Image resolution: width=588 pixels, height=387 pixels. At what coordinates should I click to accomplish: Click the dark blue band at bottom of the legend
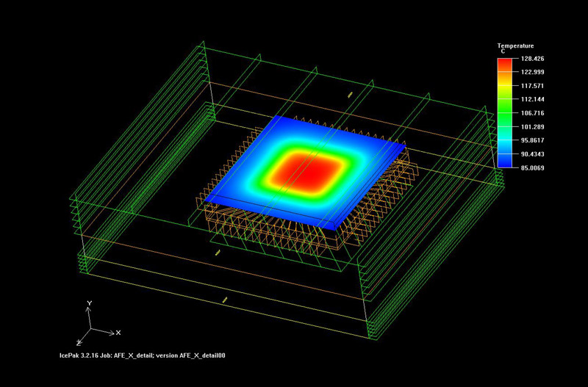505,161
